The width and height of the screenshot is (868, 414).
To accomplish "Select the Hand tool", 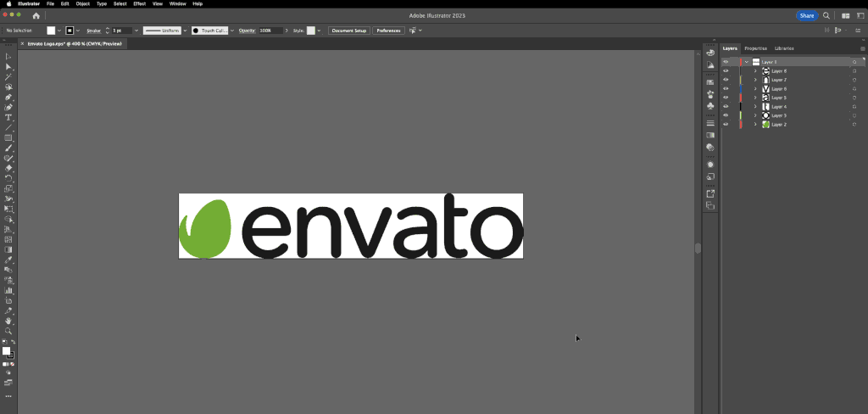I will click(8, 321).
